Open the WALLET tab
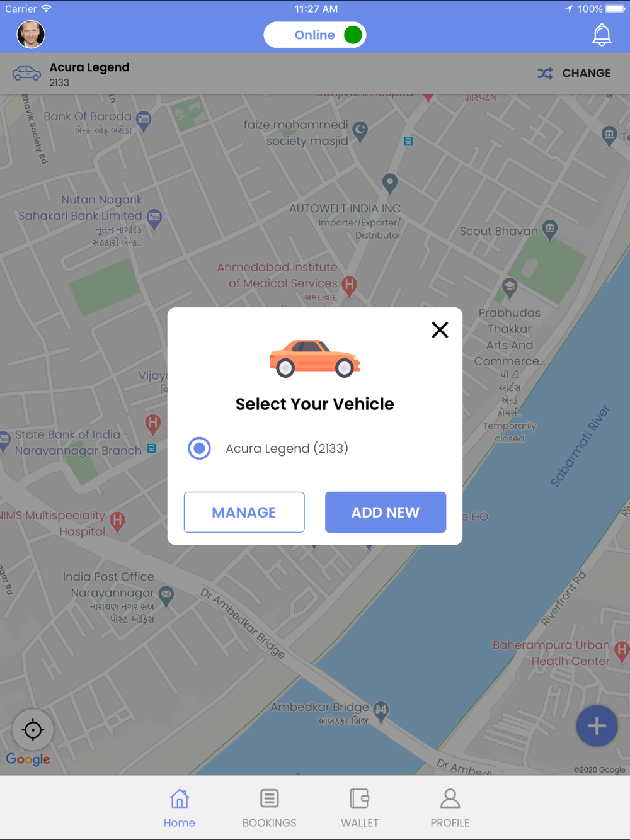This screenshot has height=840, width=630. 360,808
